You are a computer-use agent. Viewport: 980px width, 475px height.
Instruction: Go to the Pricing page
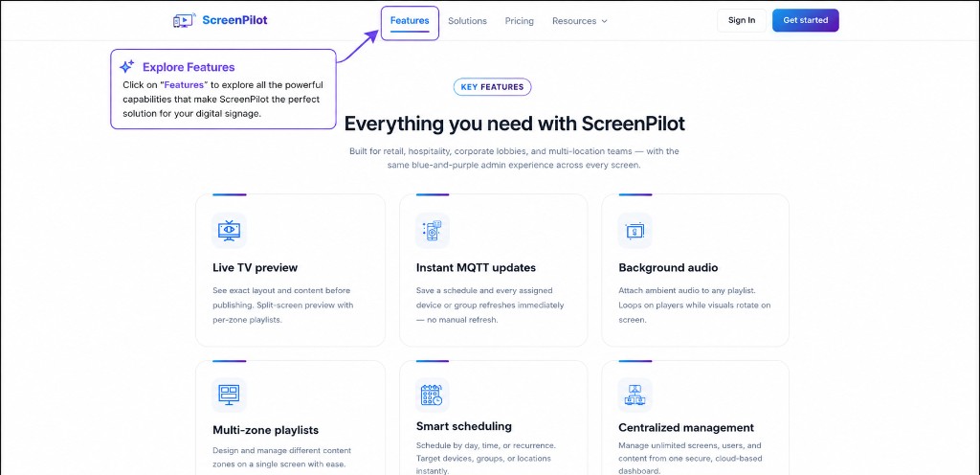(x=520, y=21)
